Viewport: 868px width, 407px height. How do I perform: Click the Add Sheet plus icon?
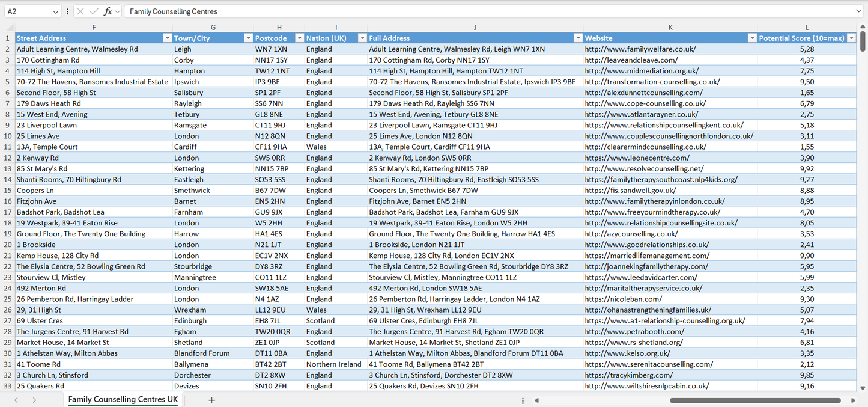(211, 399)
